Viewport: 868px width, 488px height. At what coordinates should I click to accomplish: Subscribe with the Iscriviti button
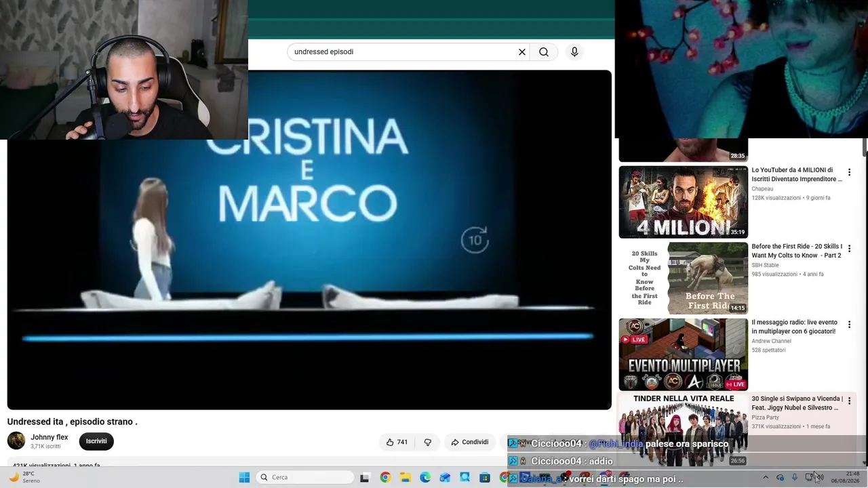click(96, 441)
